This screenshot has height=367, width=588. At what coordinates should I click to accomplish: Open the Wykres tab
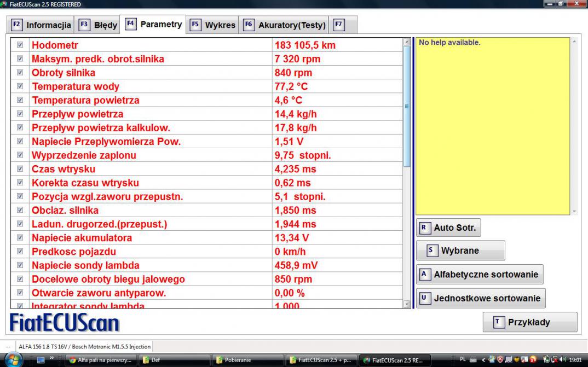point(214,25)
